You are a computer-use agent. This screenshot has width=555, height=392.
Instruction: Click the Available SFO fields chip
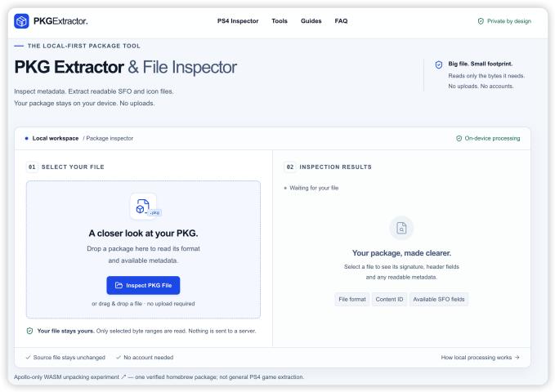click(439, 299)
